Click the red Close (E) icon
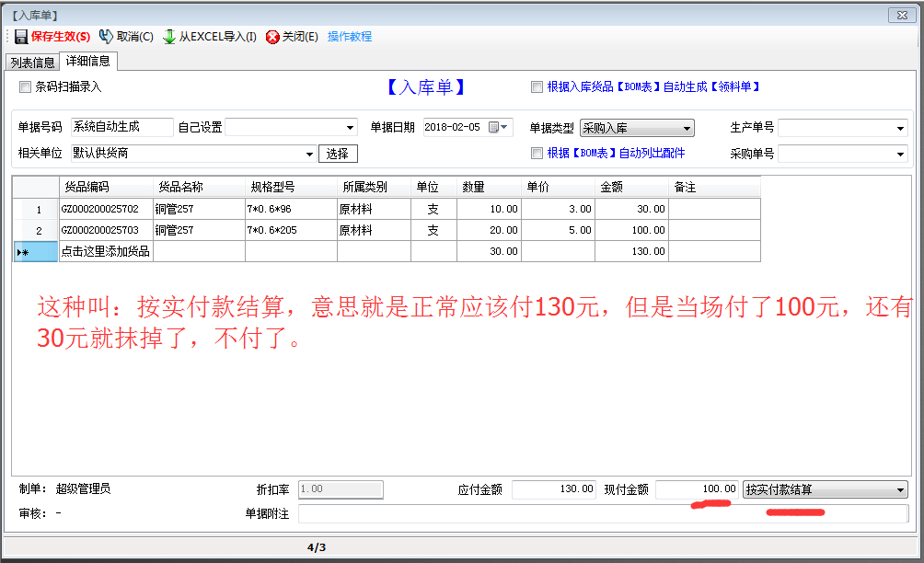Image resolution: width=924 pixels, height=563 pixels. (272, 37)
